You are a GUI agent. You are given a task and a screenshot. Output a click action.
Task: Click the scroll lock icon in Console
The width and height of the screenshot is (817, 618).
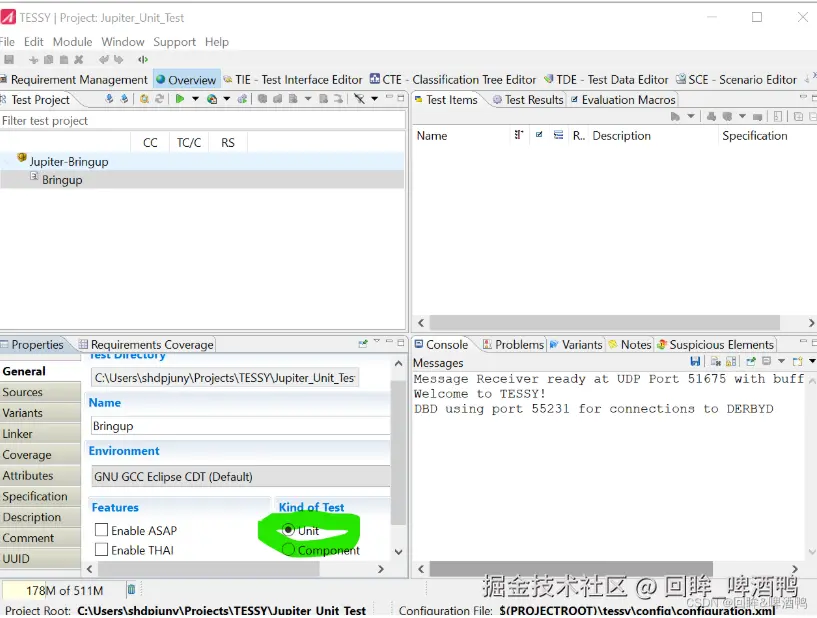(731, 361)
